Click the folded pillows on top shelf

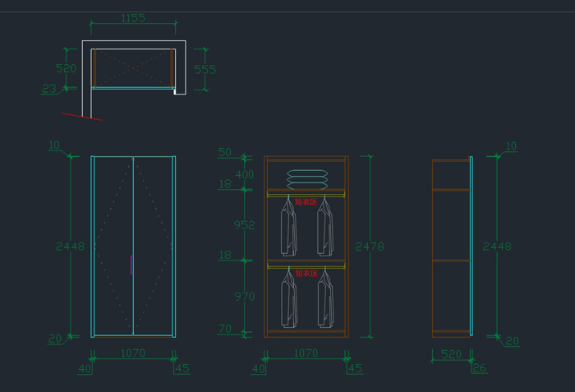pos(306,178)
